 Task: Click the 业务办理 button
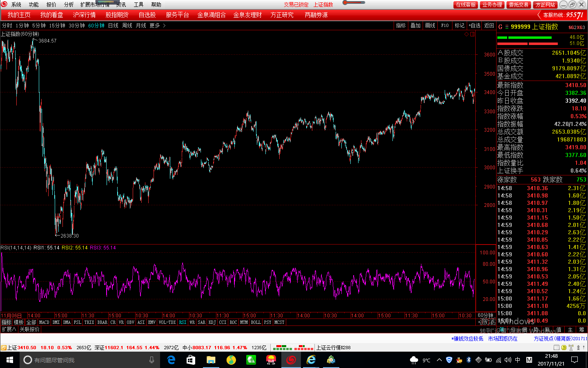[x=492, y=4]
